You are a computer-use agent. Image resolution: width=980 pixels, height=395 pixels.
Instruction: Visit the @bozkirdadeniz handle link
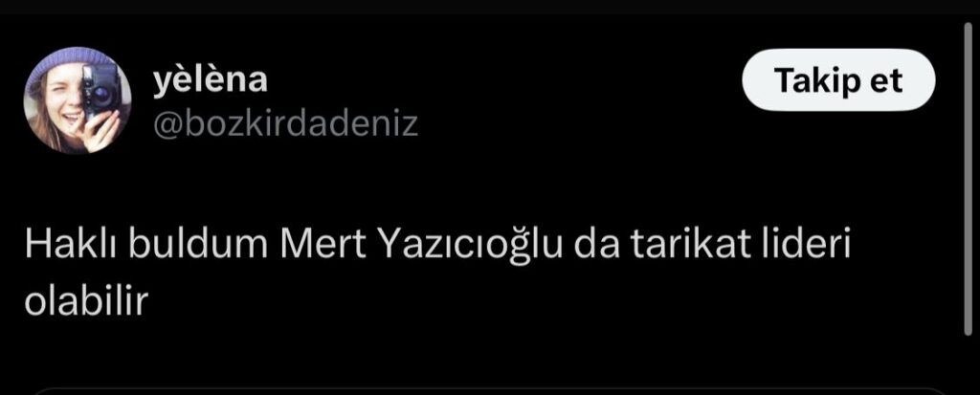point(285,123)
